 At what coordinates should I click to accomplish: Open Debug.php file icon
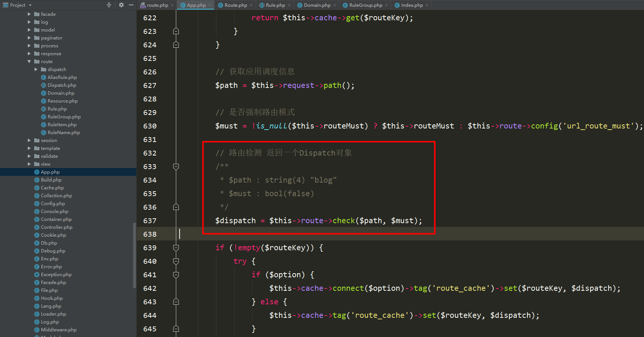click(x=37, y=251)
